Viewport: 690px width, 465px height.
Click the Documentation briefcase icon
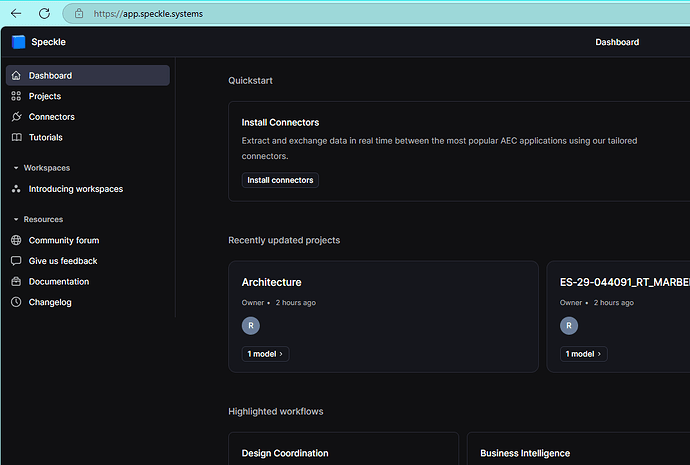(x=16, y=282)
